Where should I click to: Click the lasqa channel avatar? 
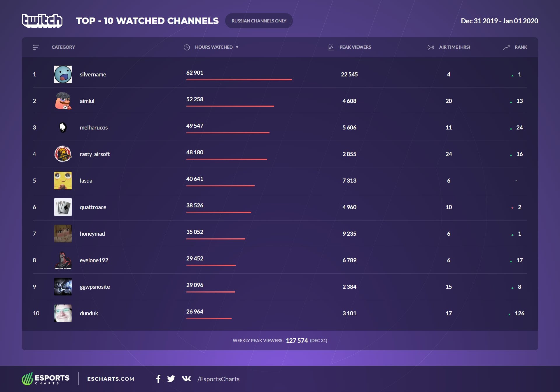[63, 181]
